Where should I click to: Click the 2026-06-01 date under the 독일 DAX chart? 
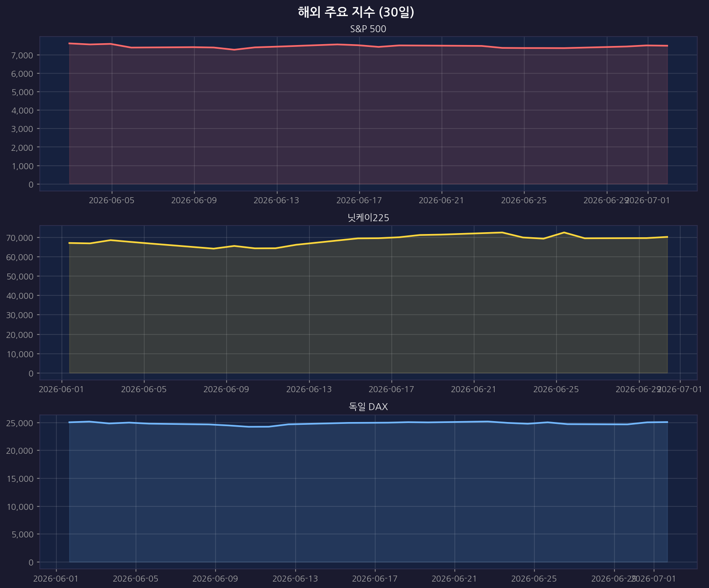(56, 578)
